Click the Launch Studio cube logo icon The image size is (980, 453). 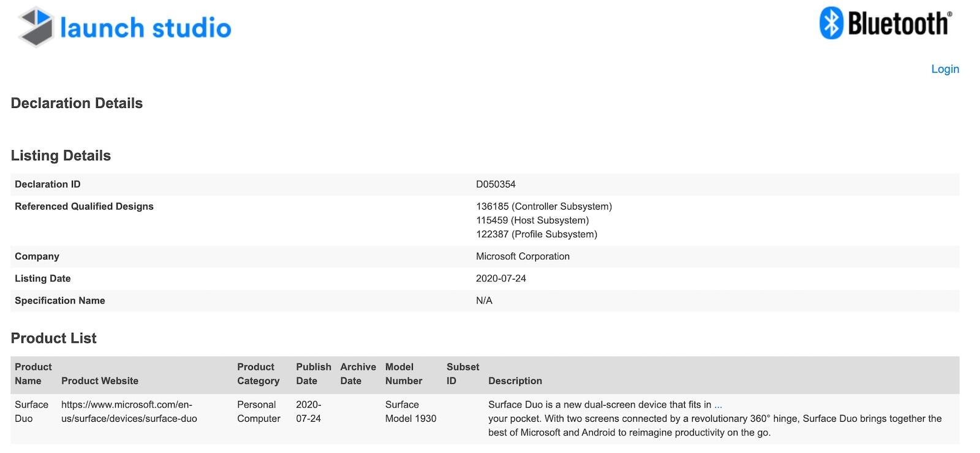point(36,26)
